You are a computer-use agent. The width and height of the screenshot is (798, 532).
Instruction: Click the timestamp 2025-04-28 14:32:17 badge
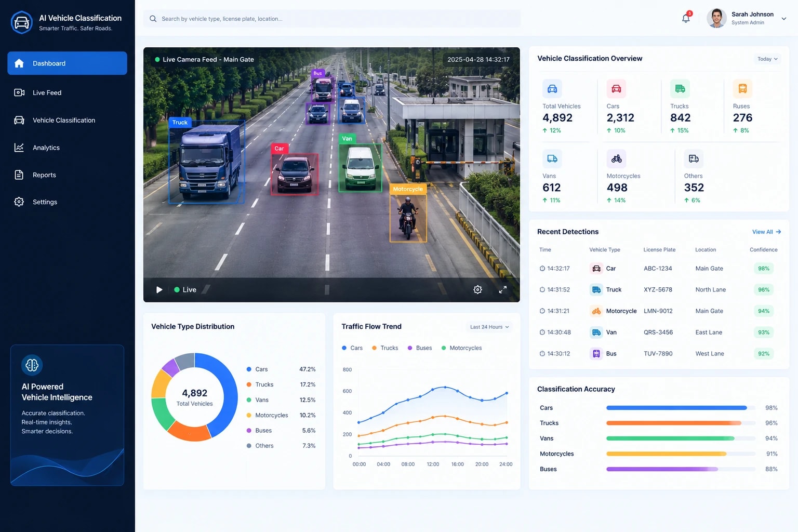pos(478,59)
